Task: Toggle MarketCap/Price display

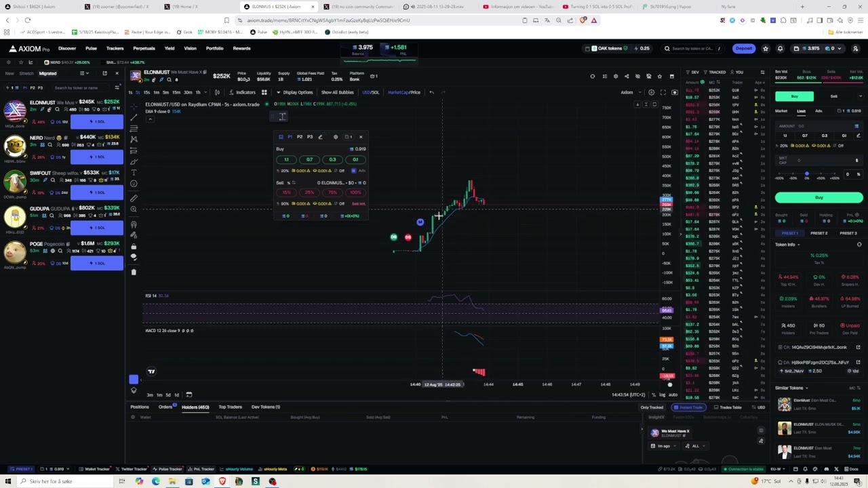Action: tap(404, 92)
